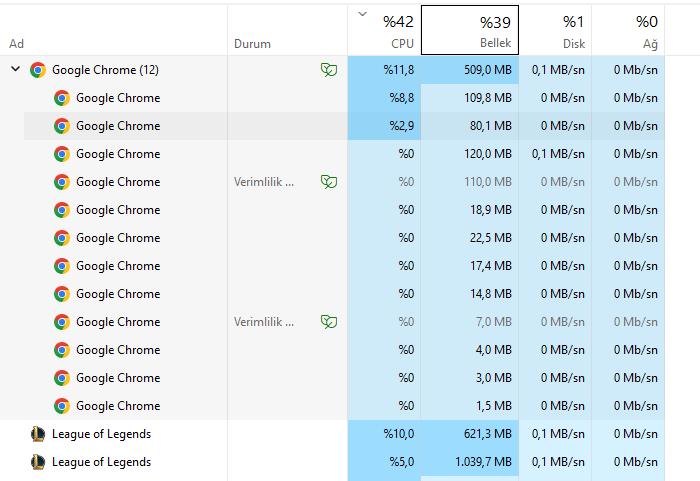Select League of Legends process using %5,0 CPU
The width and height of the screenshot is (700, 481).
(101, 462)
